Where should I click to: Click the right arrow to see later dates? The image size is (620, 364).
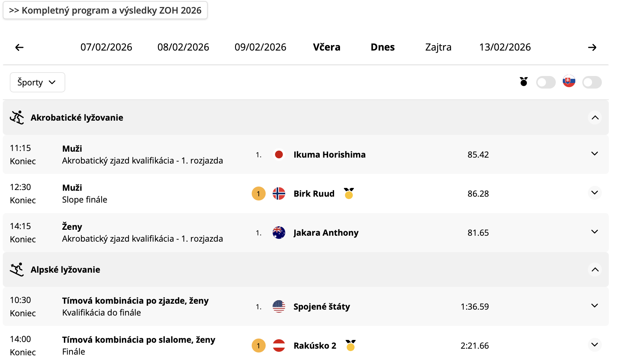pos(592,47)
